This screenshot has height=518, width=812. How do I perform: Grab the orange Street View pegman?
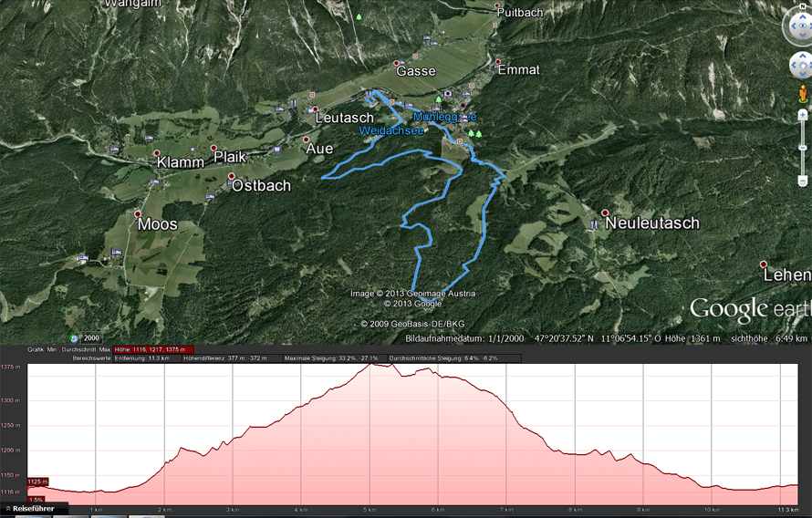(803, 94)
